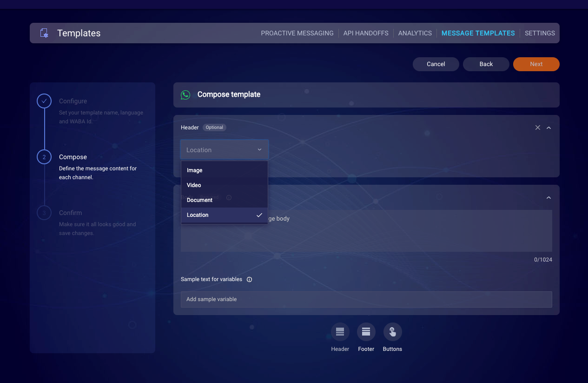Go to the Analytics tab
Image resolution: width=588 pixels, height=383 pixels.
pyautogui.click(x=415, y=33)
